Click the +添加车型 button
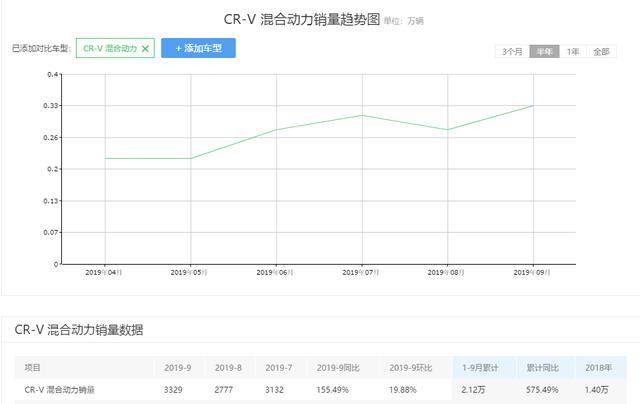Viewport: 640px width, 404px height. [198, 48]
